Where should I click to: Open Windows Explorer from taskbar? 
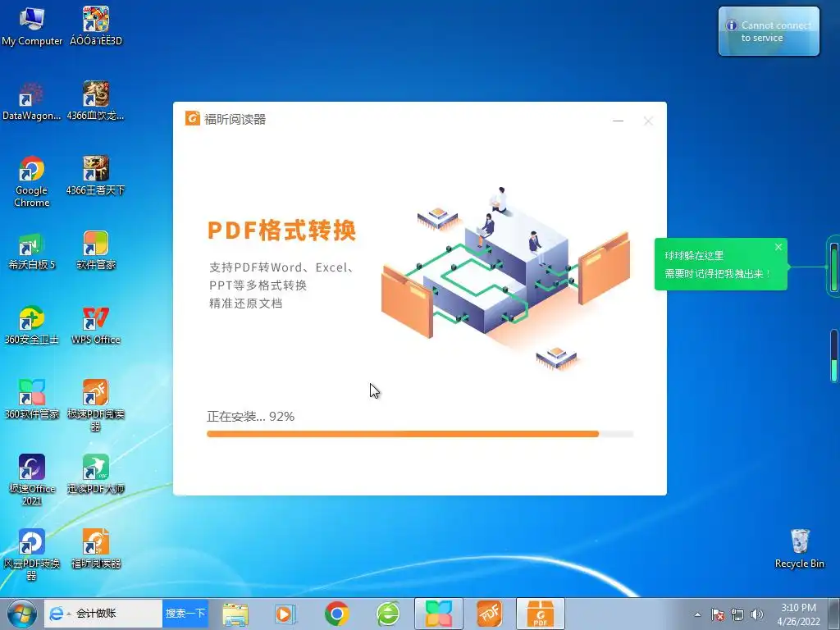point(235,614)
